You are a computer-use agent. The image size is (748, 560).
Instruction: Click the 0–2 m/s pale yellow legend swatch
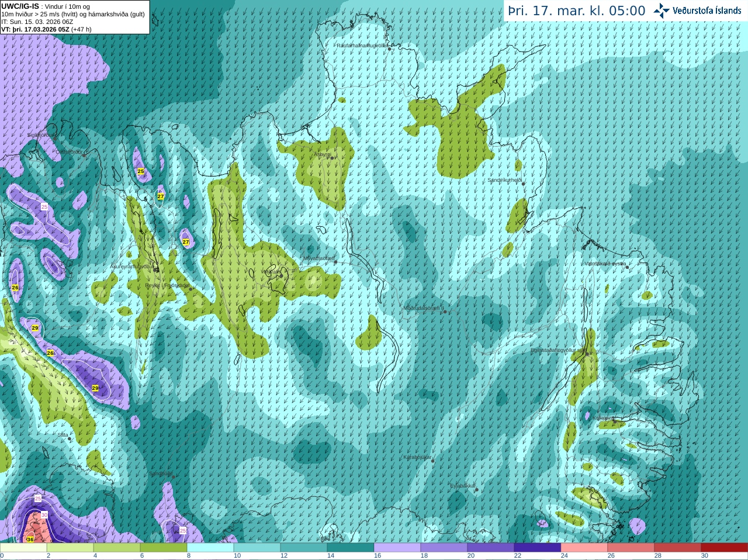pos(23,548)
